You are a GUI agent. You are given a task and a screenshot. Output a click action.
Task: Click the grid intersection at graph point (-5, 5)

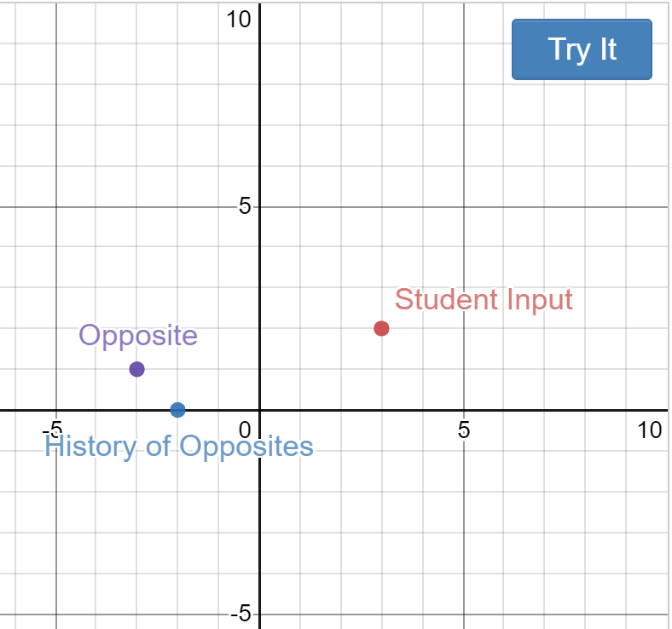55,206
